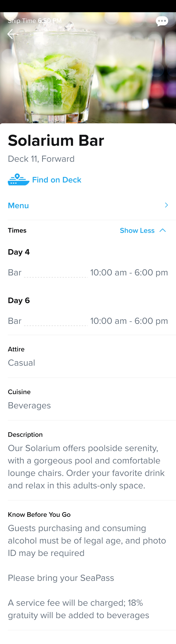Tap the ship location pin icon
The height and width of the screenshot is (644, 176).
18,180
